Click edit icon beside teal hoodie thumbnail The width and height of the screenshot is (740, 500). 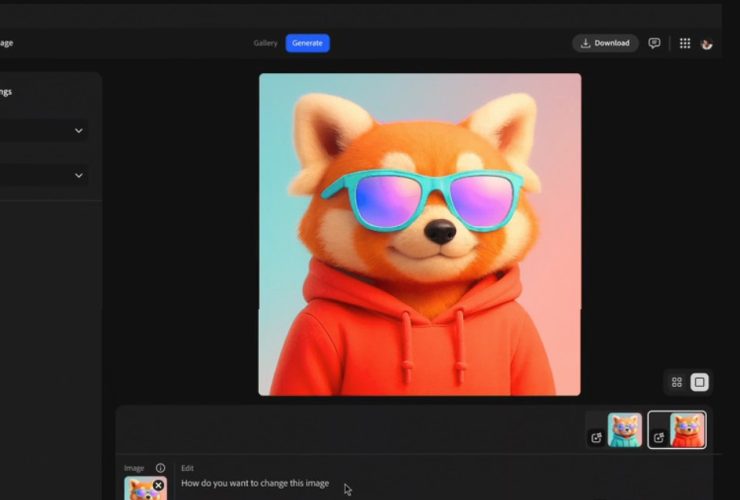click(597, 437)
